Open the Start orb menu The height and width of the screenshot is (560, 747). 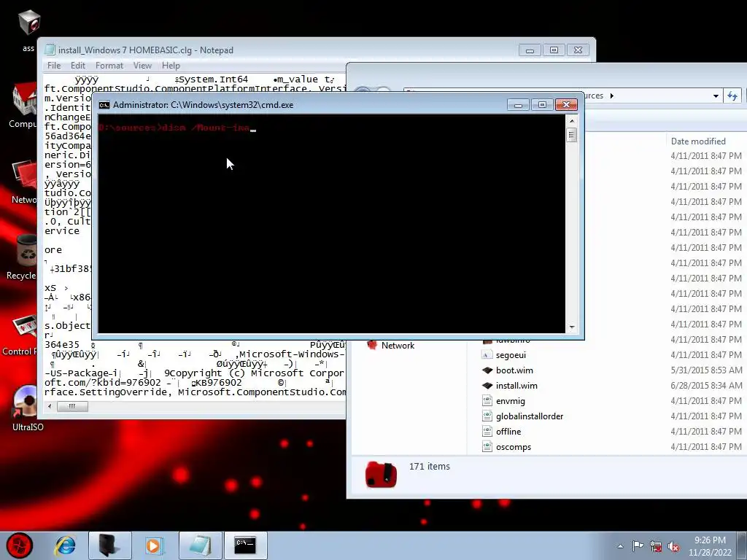(x=20, y=545)
